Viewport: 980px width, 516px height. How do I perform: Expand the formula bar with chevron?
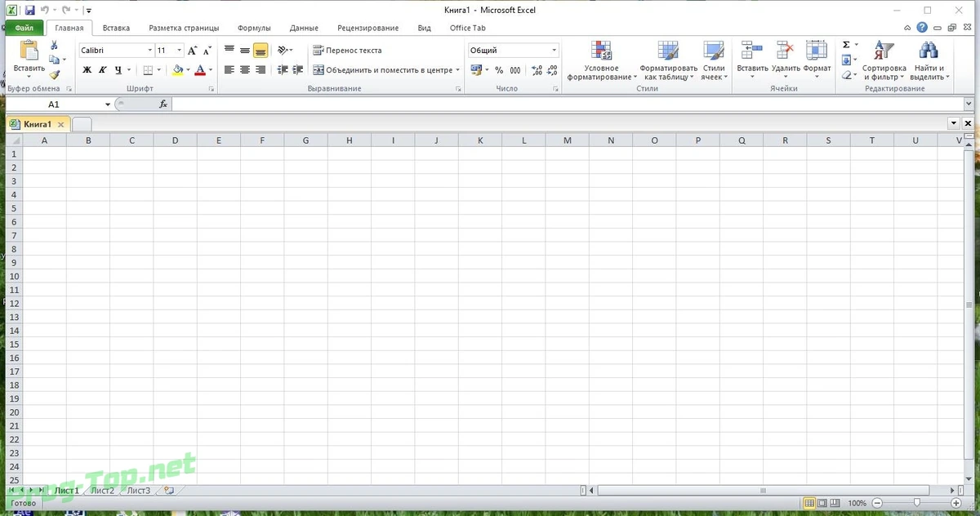969,105
